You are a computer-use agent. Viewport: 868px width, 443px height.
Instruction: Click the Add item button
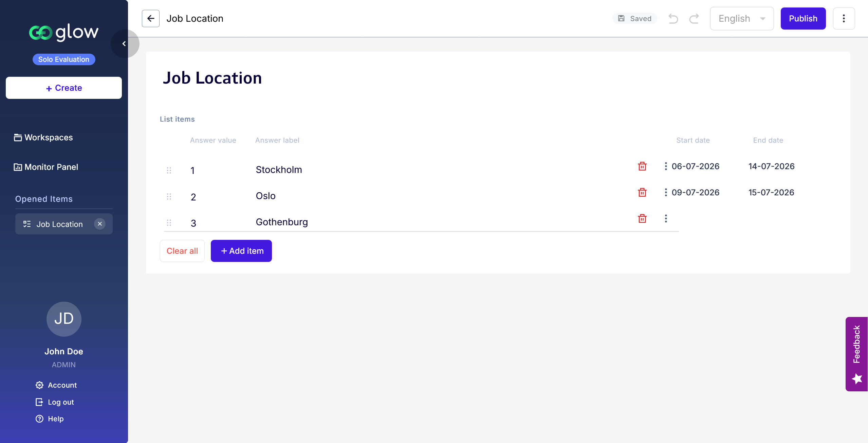[x=241, y=251]
